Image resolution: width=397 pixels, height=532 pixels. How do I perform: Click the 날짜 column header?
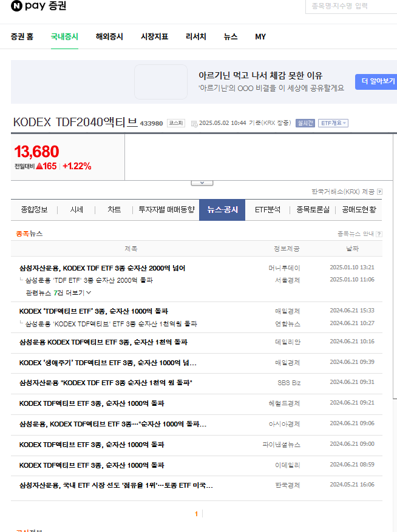click(x=353, y=249)
